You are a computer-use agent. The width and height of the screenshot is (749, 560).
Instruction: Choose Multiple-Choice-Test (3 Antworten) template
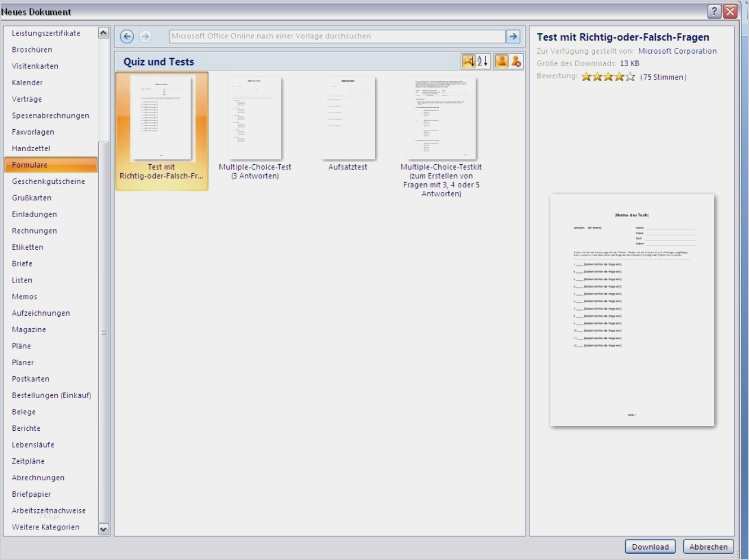254,119
